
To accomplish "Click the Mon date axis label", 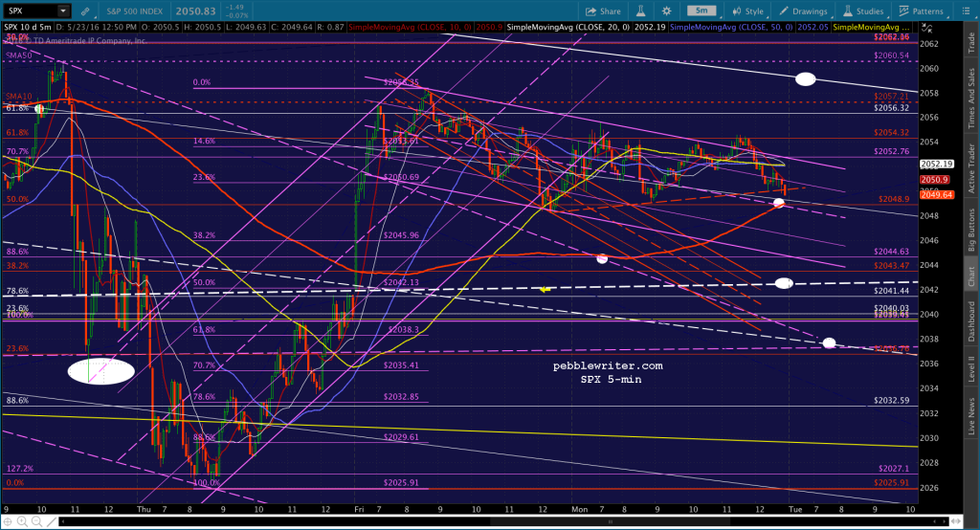I will coord(579,509).
